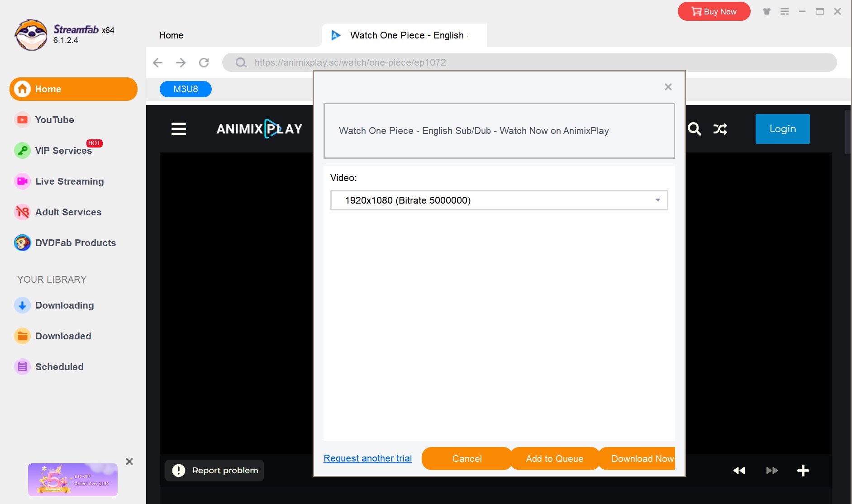
Task: Close the anniversary promo banner
Action: click(129, 461)
